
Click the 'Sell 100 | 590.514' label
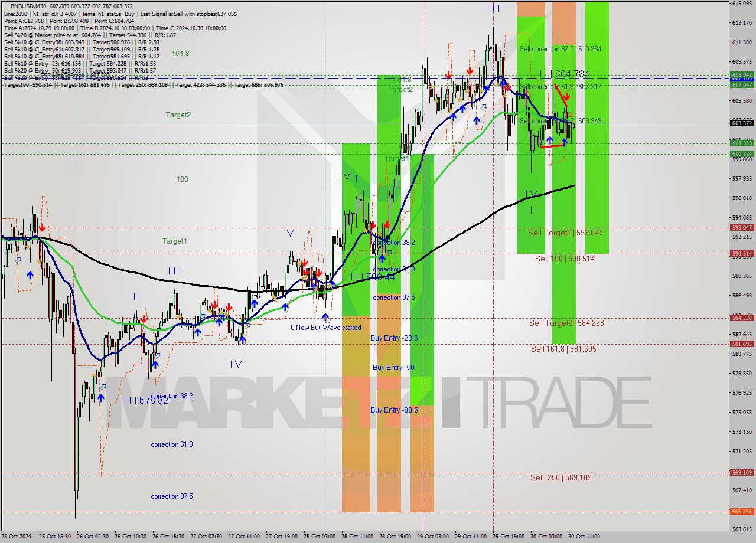tap(565, 259)
